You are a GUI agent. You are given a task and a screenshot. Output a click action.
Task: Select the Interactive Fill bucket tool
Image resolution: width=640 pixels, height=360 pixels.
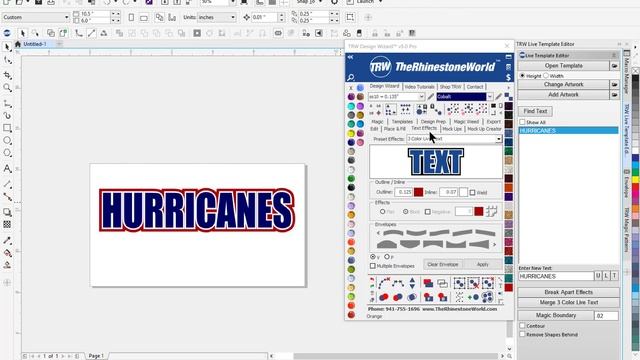pos(7,253)
